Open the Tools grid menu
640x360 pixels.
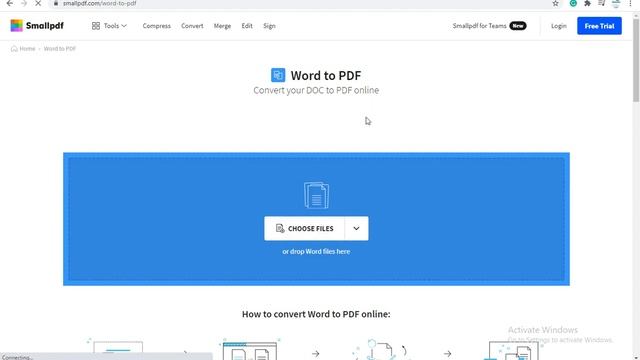[109, 26]
